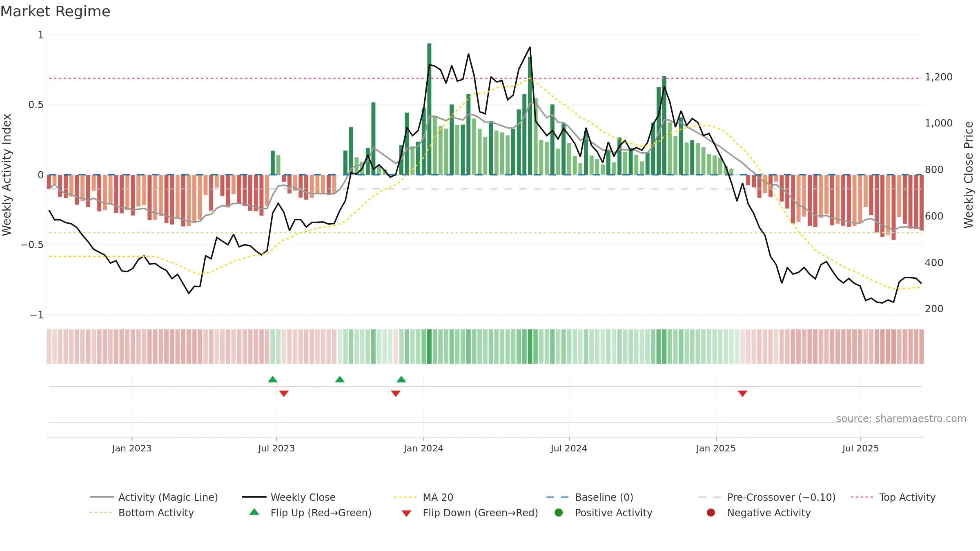Click the Weekly Activity Index axis label
Image resolution: width=980 pixels, height=551 pixels.
(7, 175)
